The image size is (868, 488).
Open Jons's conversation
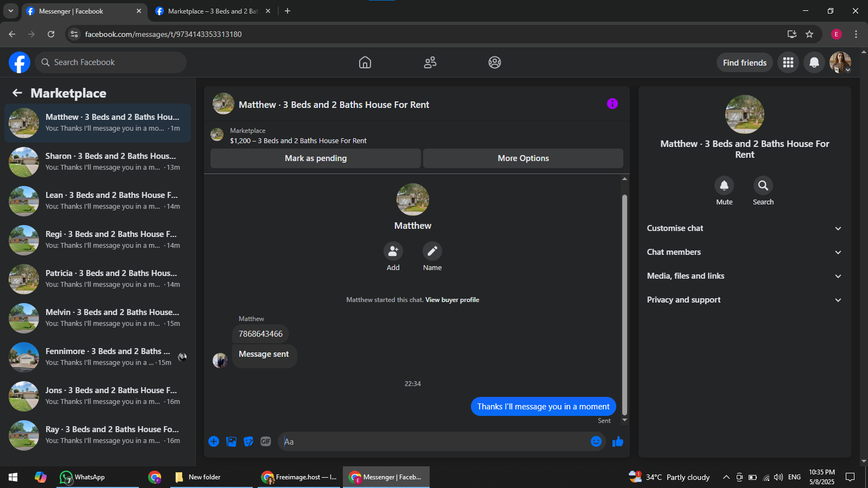[x=98, y=396]
